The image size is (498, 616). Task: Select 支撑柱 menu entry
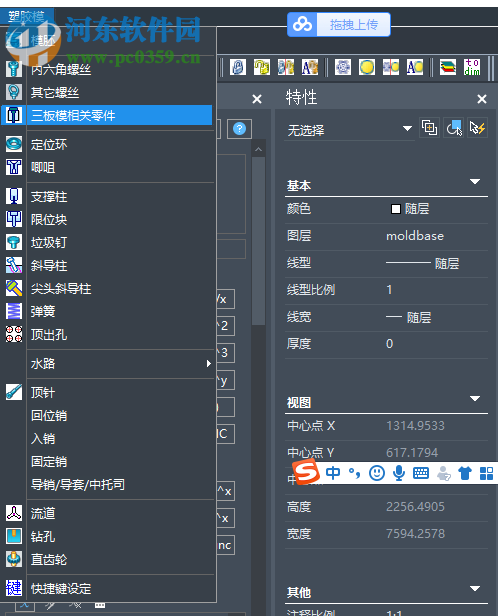pyautogui.click(x=49, y=196)
